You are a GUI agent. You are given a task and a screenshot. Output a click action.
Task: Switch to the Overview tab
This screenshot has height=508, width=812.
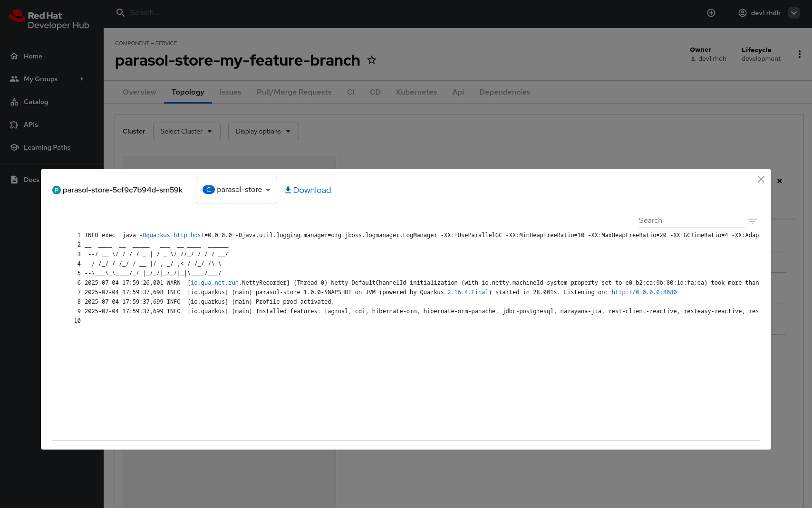coord(139,92)
